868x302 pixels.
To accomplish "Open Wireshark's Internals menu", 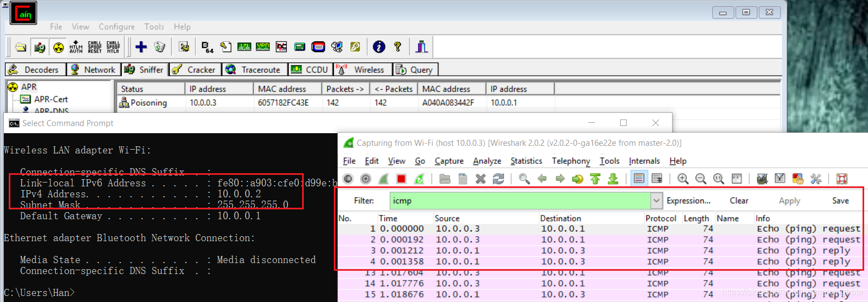I will (644, 161).
